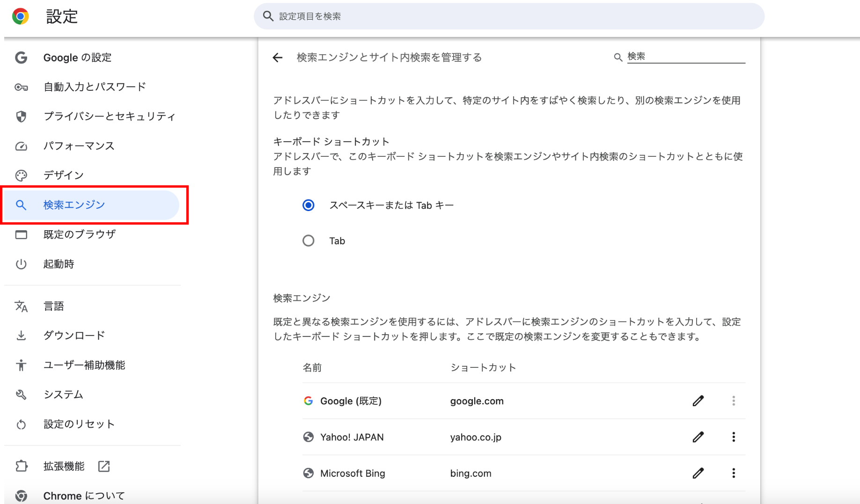This screenshot has height=504, width=860.
Task: Open more actions menu for Yahoo! JAPAN
Action: (734, 437)
